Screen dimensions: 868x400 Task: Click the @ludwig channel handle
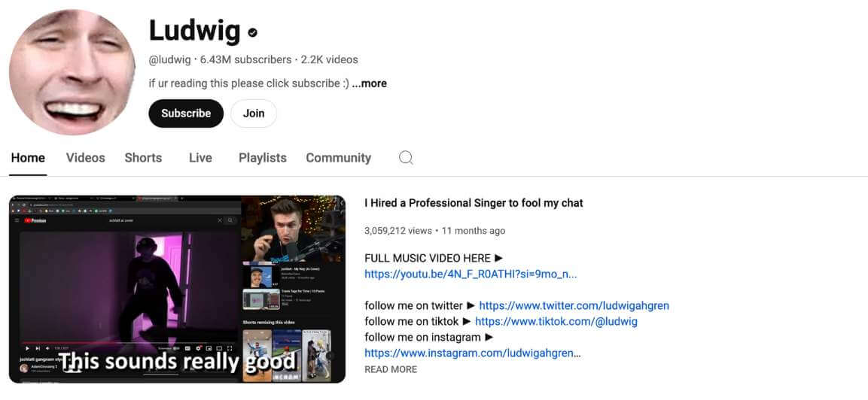point(169,59)
